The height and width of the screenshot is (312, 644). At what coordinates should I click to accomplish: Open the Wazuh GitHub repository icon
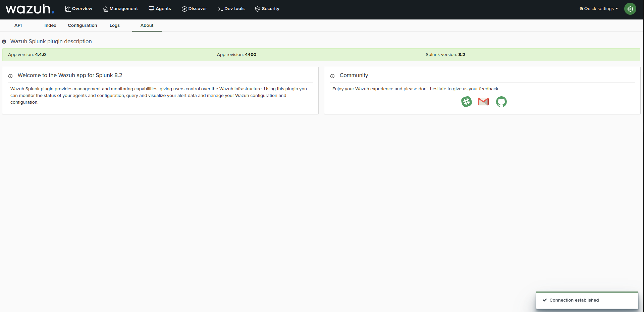(x=501, y=102)
